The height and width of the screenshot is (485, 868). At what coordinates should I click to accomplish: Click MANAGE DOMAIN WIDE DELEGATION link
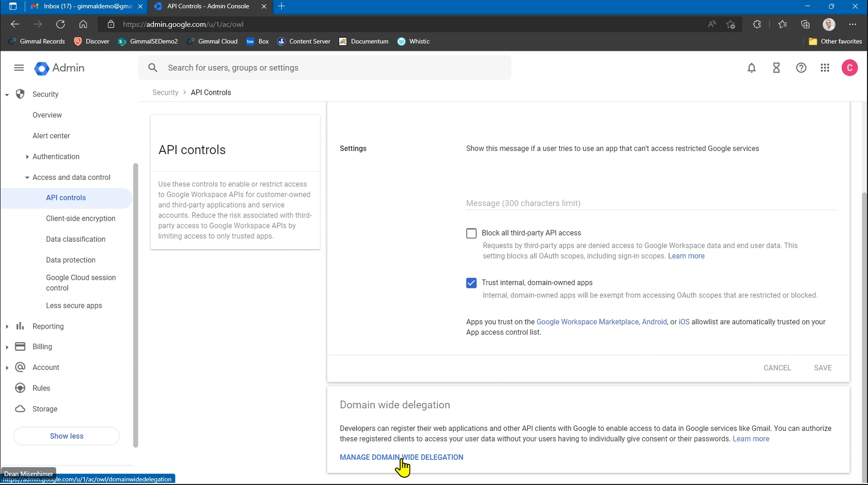(401, 457)
